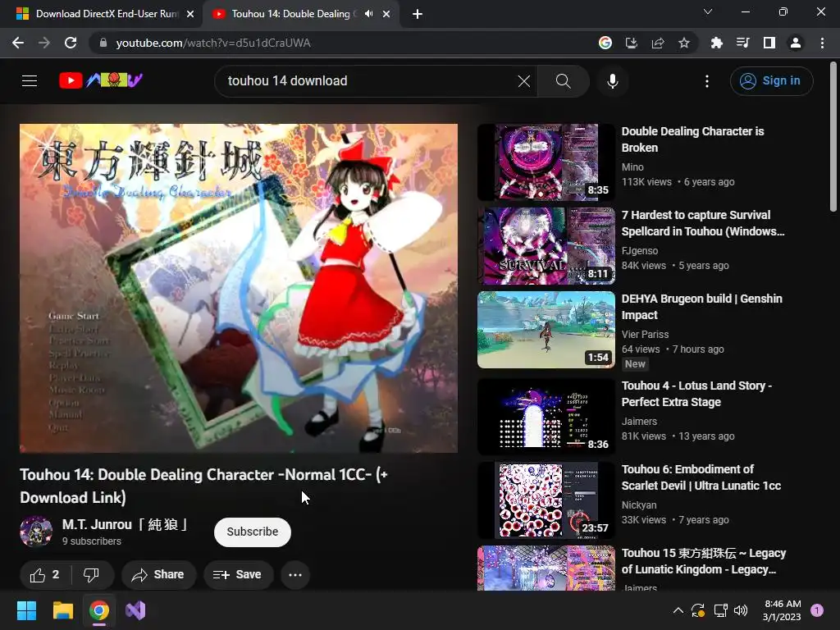Open Windows Start menu
Image resolution: width=840 pixels, height=630 pixels.
tap(26, 610)
